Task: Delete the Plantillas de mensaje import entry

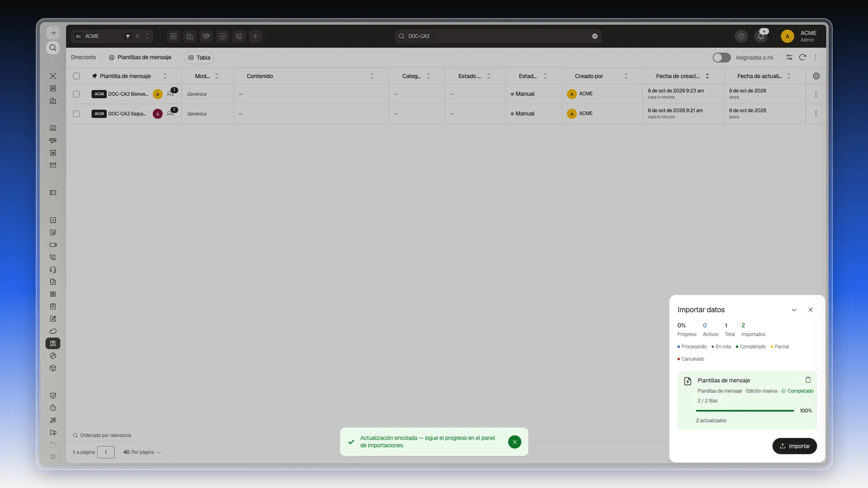Action: [808, 380]
